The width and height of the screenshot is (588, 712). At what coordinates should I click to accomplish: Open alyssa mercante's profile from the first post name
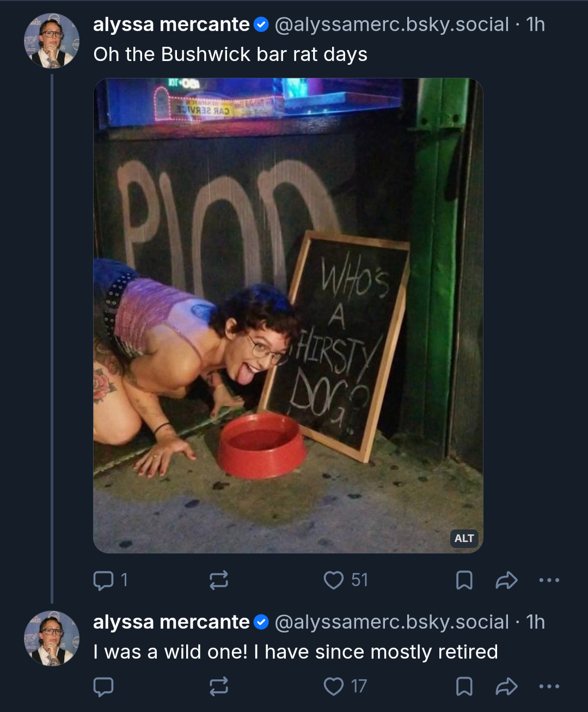click(x=171, y=25)
